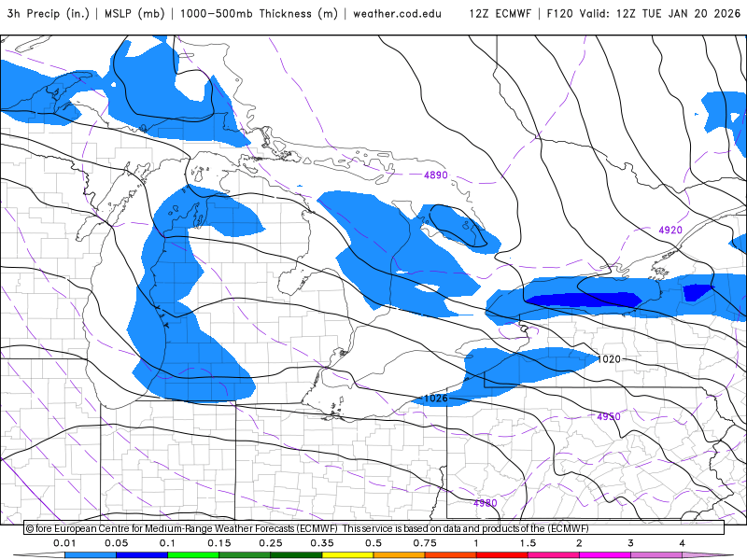Click the 0.01 legend value
Screen dimensions: 747x560
[64, 543]
